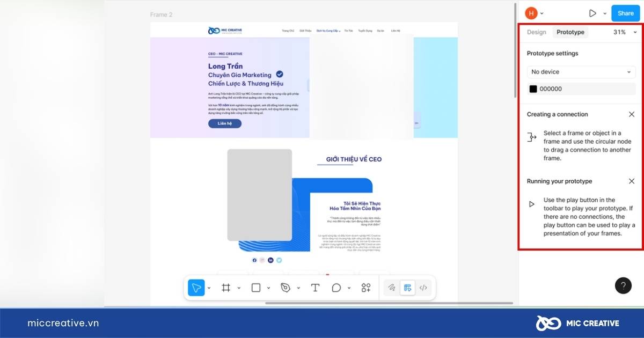Select the Frame tool
The width and height of the screenshot is (644, 338).
coord(226,288)
